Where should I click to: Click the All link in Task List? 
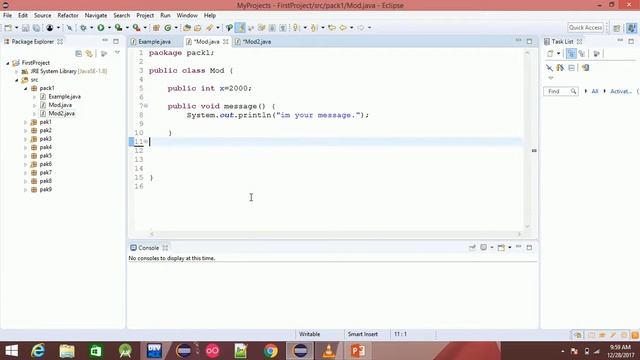tap(595, 91)
